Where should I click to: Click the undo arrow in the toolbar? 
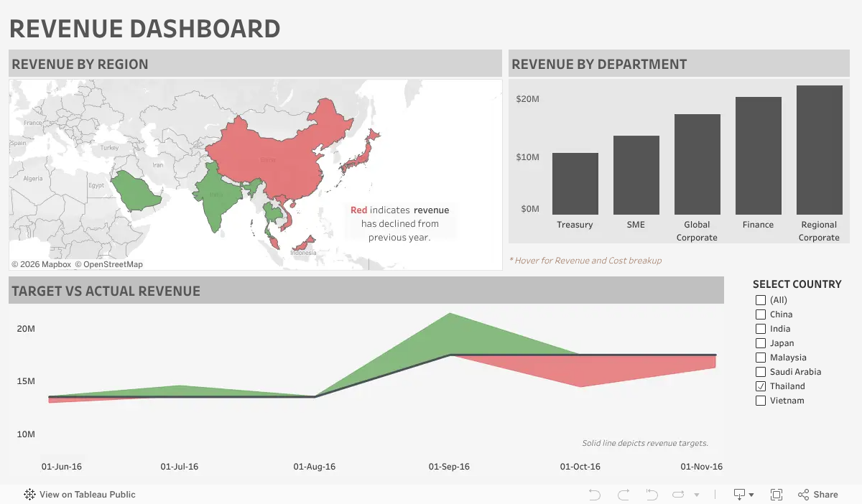(594, 495)
